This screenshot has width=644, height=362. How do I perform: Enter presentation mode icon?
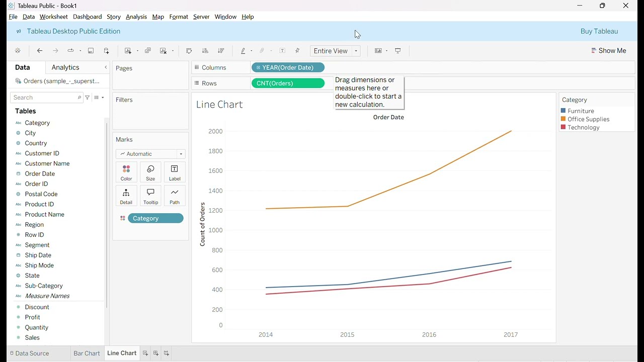coord(398,51)
